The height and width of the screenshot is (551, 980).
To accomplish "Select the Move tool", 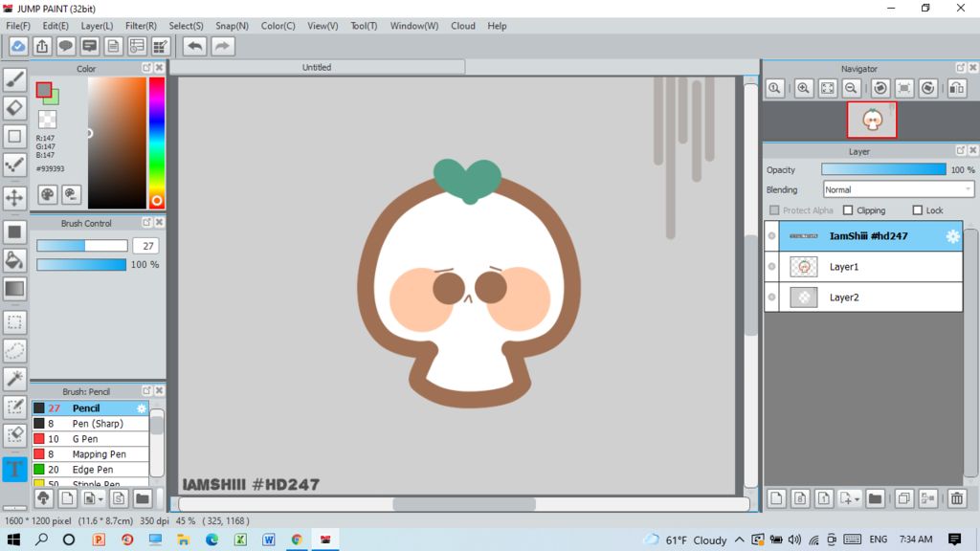I will click(14, 198).
